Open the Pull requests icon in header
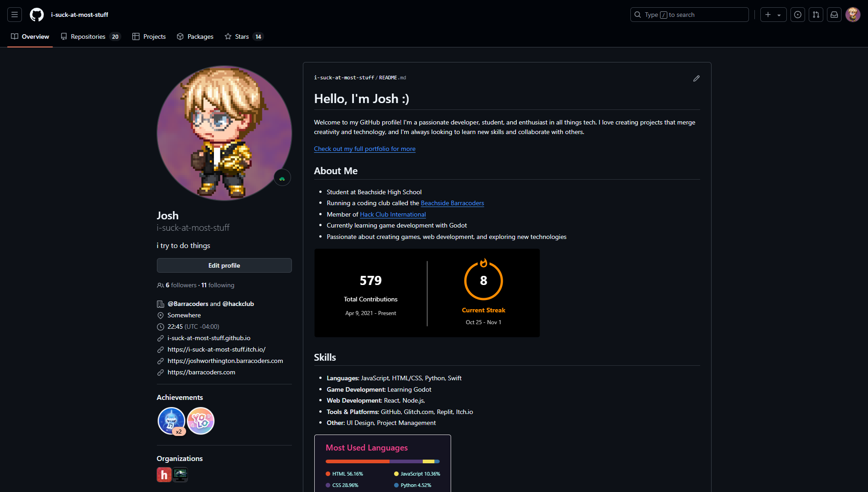The height and width of the screenshot is (492, 868). pyautogui.click(x=816, y=15)
